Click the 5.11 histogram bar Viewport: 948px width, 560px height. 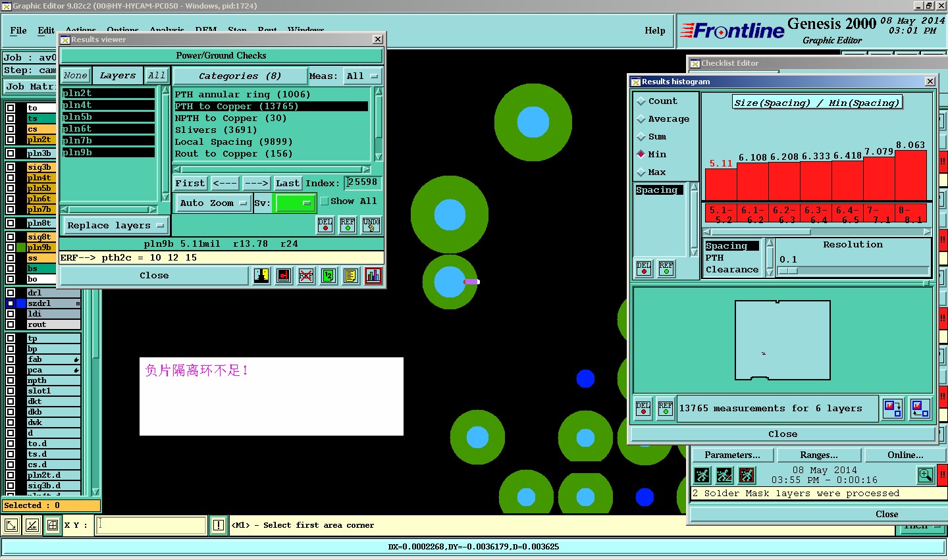pos(721,185)
